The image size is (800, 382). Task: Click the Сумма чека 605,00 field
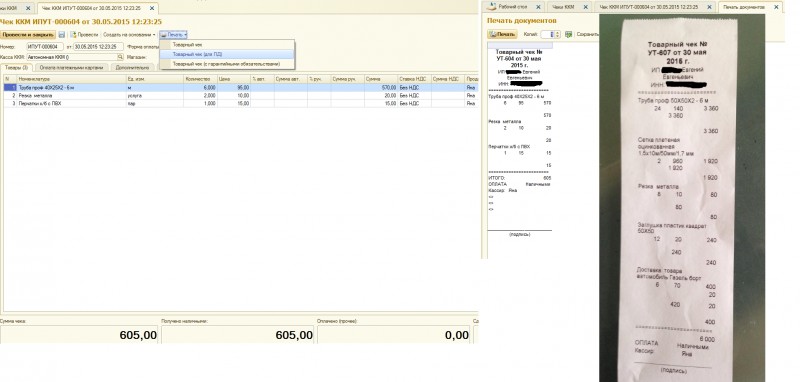(x=79, y=335)
